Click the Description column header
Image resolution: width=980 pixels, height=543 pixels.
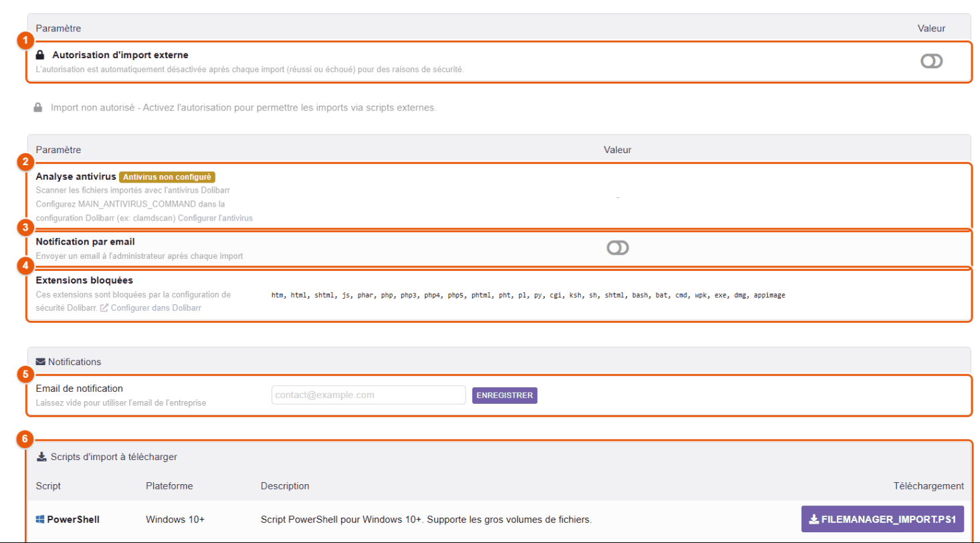tap(285, 485)
